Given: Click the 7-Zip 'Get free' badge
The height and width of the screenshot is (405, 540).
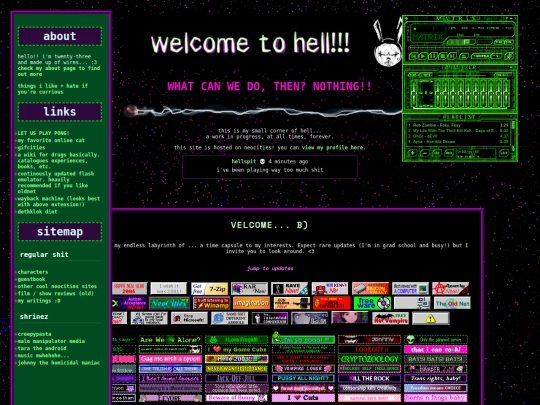Looking at the screenshot, I should click(209, 289).
